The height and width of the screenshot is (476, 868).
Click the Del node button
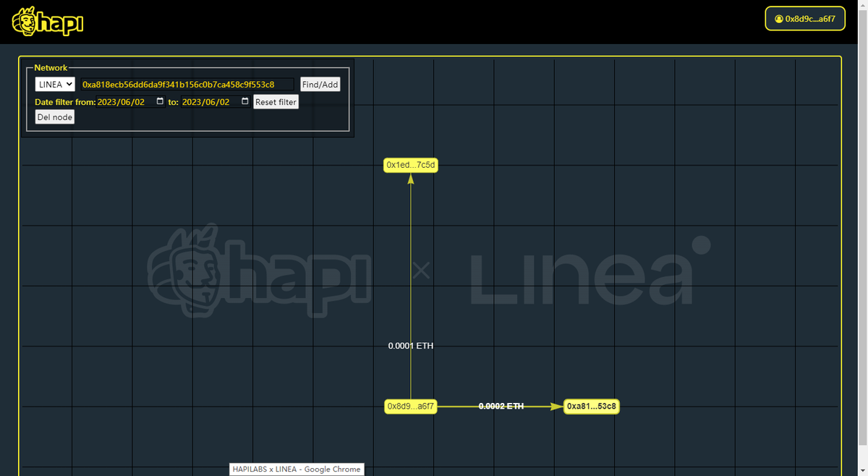click(55, 117)
